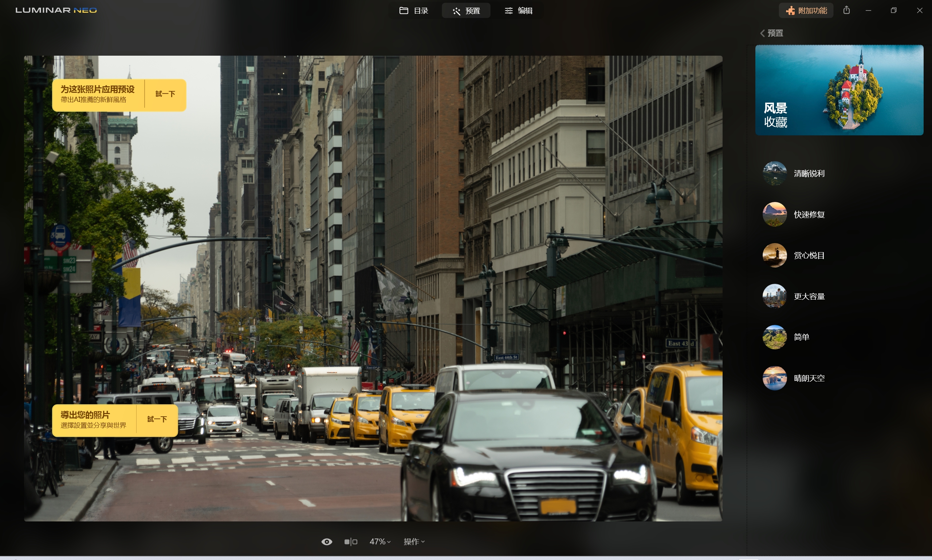Expand the 操作 actions menu
932x560 pixels.
coord(414,541)
